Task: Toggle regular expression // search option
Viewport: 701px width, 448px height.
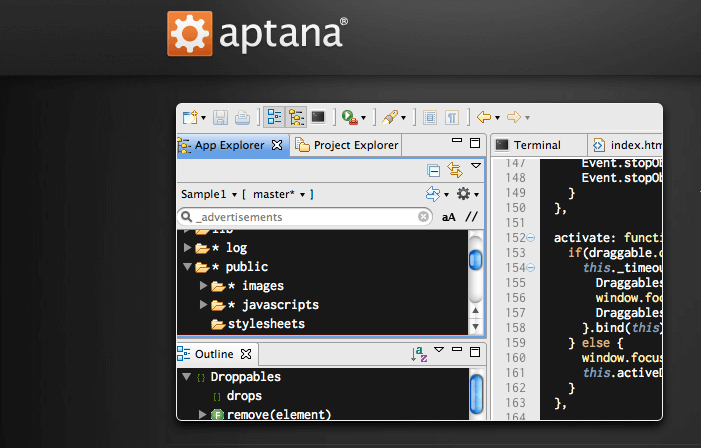Action: click(x=471, y=217)
